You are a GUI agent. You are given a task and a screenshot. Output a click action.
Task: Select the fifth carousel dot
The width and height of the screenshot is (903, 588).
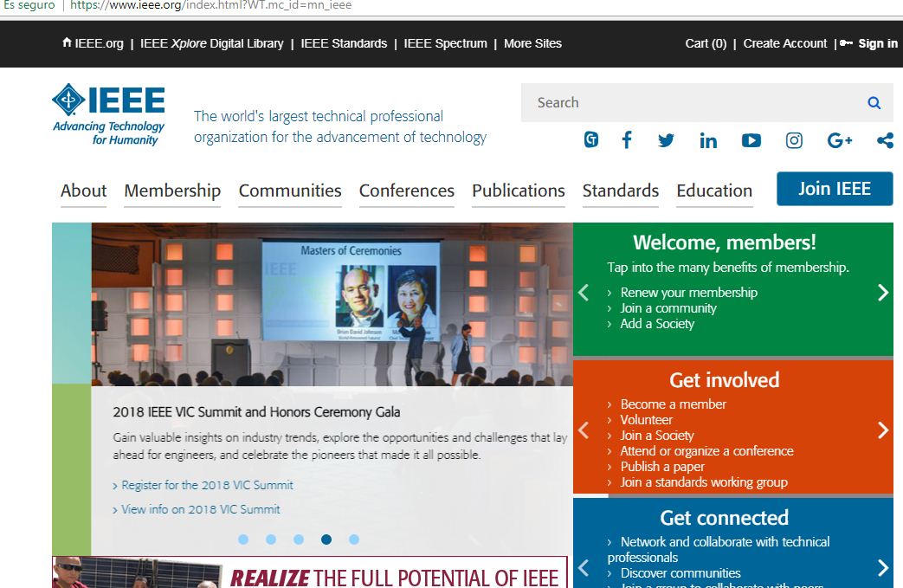353,540
